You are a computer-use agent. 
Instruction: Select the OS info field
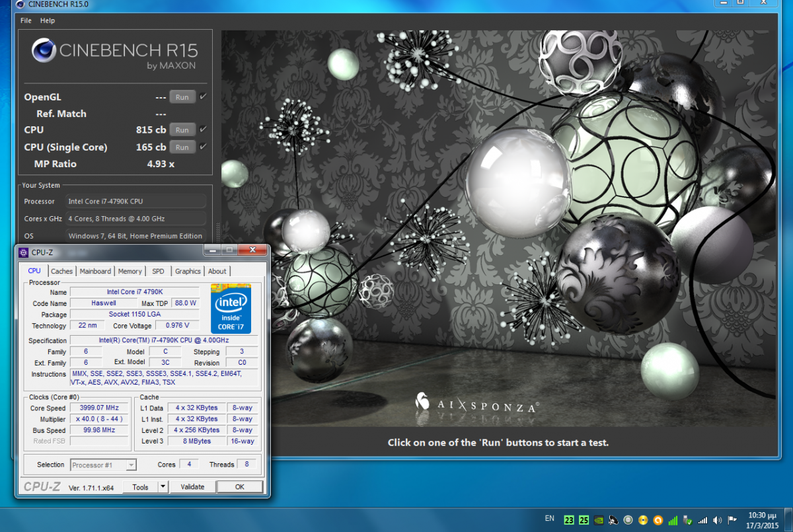pyautogui.click(x=135, y=236)
